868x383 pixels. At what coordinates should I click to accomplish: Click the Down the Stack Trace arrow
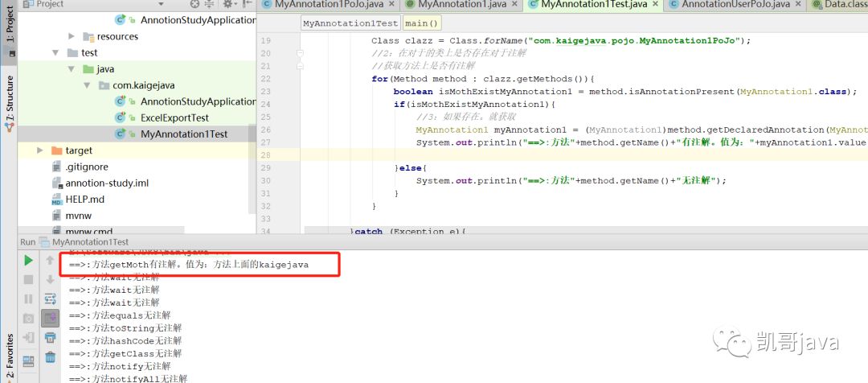point(50,280)
